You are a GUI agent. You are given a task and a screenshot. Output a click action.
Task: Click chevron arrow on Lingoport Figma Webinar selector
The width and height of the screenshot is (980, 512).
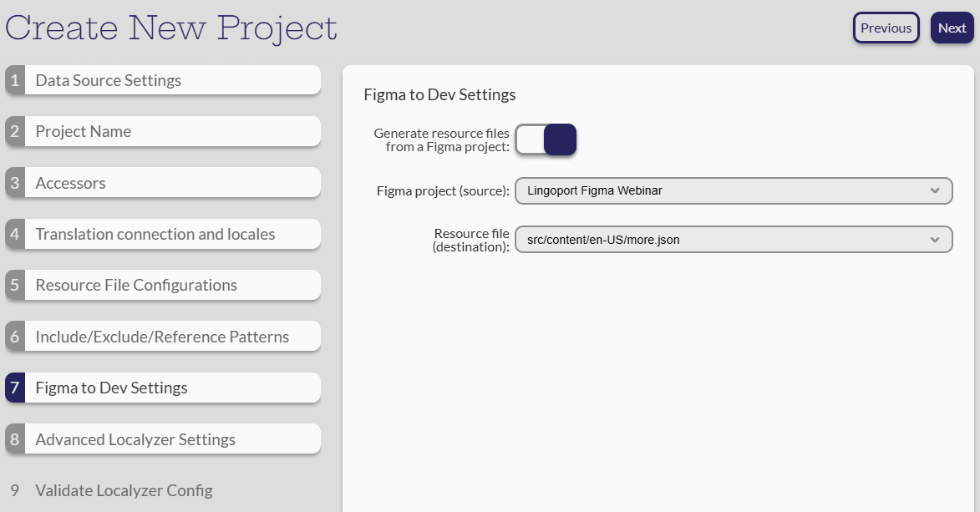[x=935, y=190]
